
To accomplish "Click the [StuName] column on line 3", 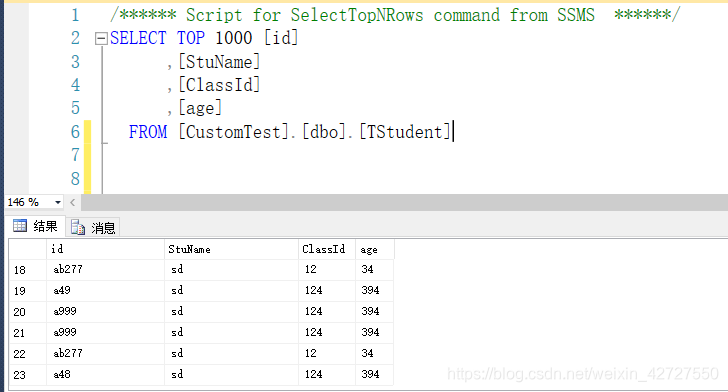I will (x=219, y=62).
